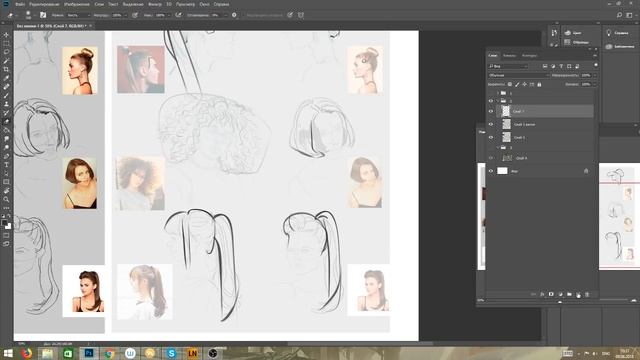Open new adjustment layer menu icon
Viewport: 640px width, 360px height.
560,295
